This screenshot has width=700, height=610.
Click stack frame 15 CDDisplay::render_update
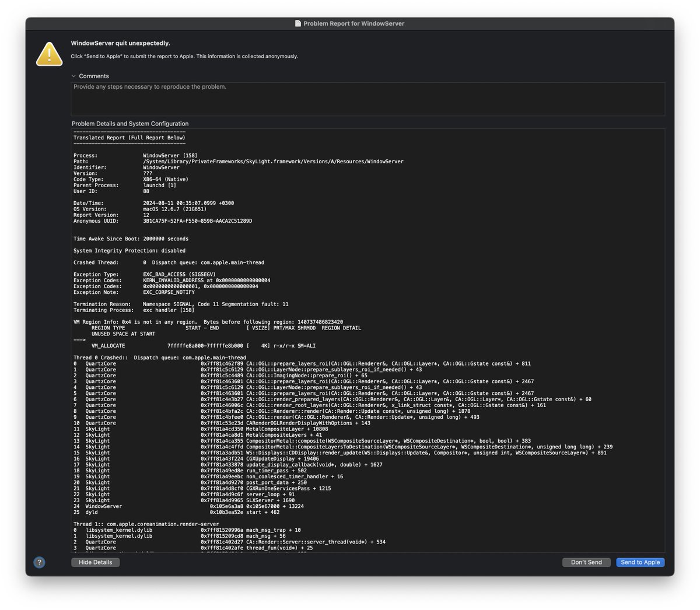coord(340,453)
